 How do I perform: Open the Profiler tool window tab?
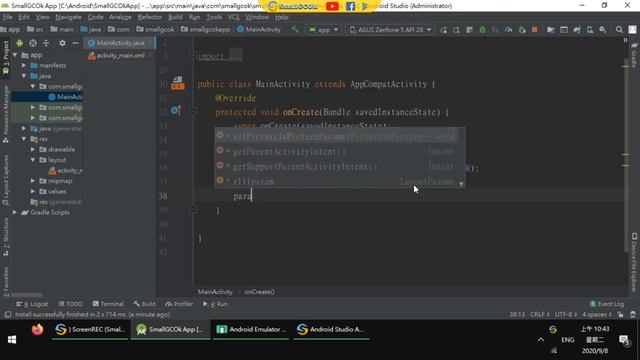[x=179, y=304]
